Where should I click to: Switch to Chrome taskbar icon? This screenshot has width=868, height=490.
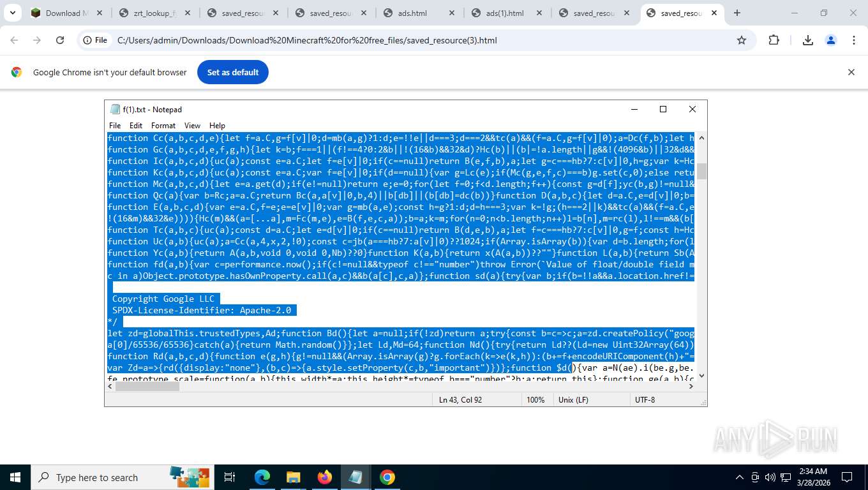coord(387,477)
